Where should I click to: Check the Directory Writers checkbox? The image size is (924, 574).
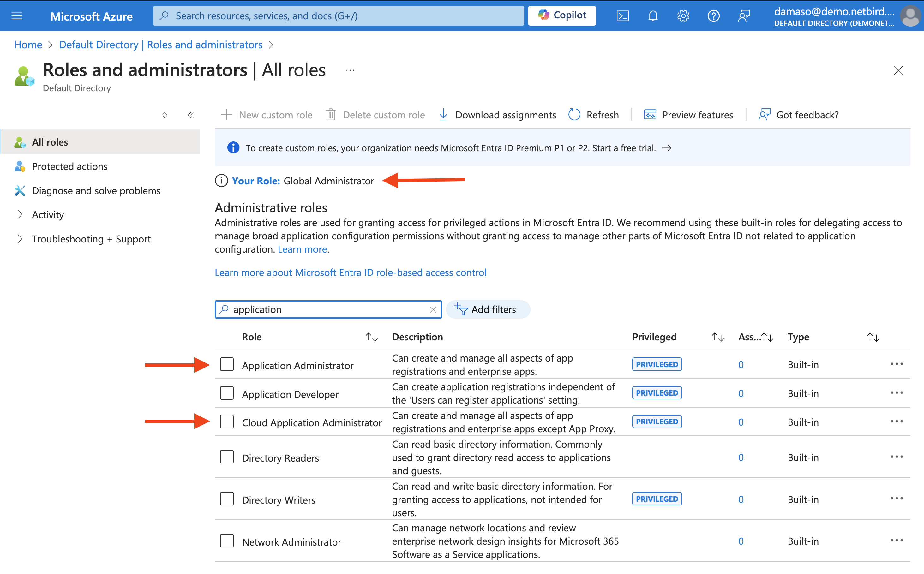pos(227,499)
